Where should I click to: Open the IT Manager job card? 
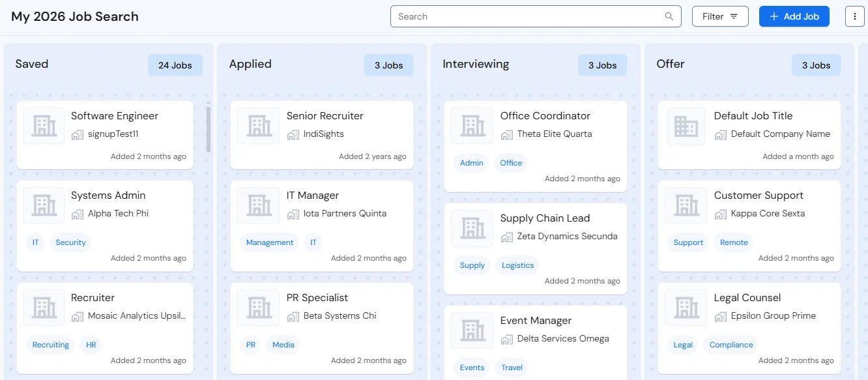click(321, 226)
